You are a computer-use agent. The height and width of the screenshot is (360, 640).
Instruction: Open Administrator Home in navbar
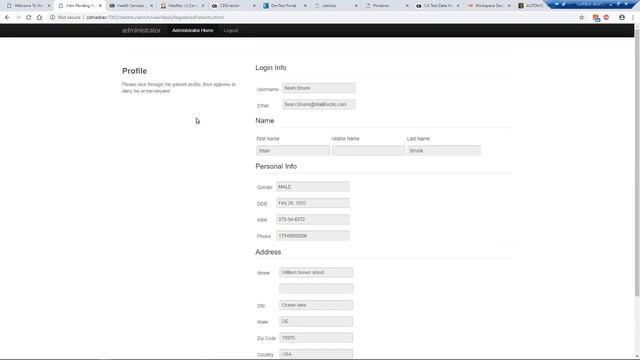[193, 31]
